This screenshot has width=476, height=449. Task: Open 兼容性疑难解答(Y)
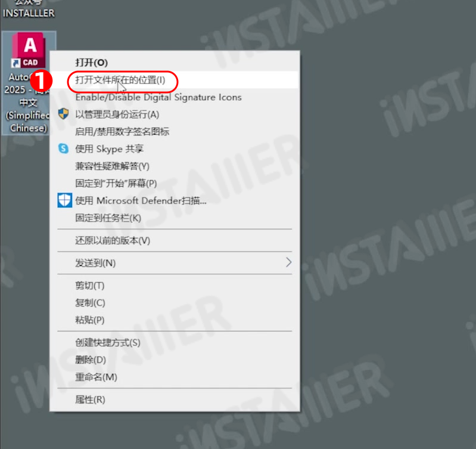tap(175, 166)
